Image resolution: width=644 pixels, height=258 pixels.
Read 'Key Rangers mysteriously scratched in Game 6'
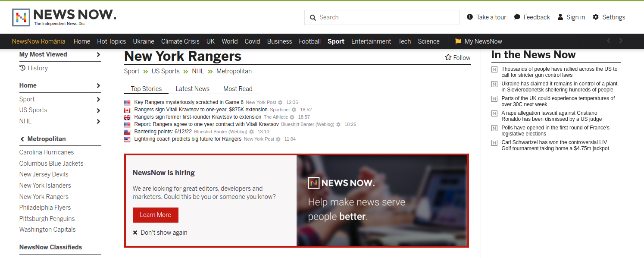(x=189, y=103)
